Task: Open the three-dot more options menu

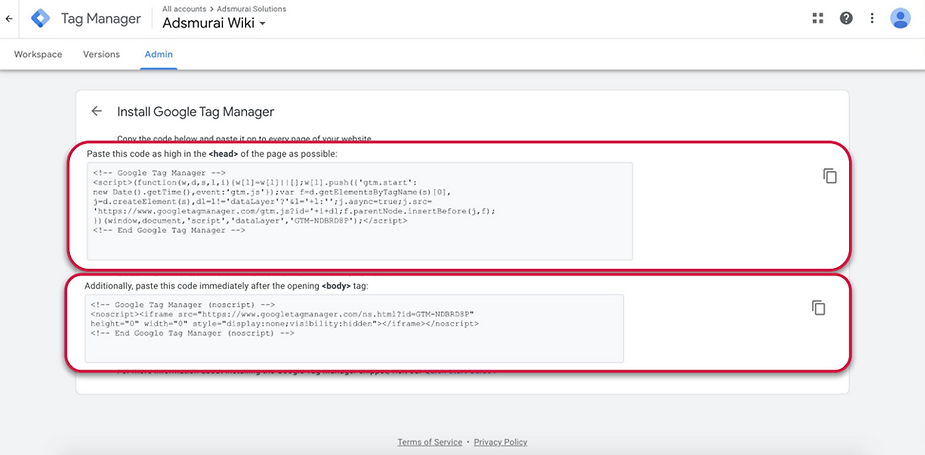Action: (872, 18)
